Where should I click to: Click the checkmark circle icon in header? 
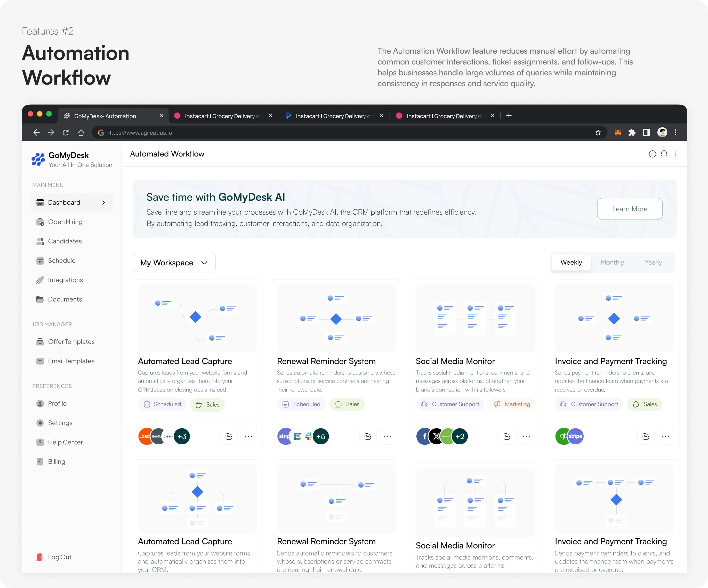pos(652,154)
